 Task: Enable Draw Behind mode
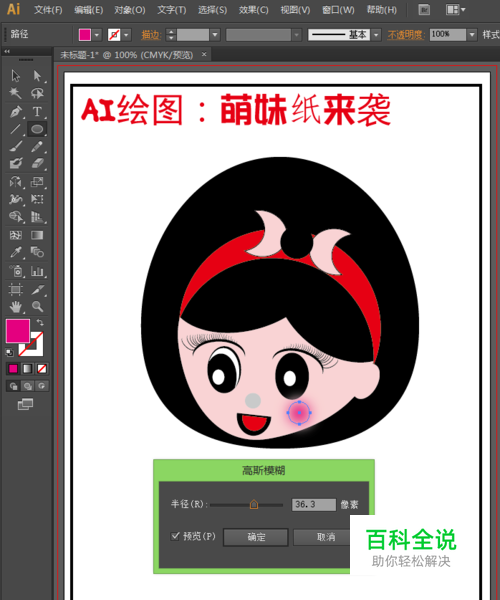point(28,386)
